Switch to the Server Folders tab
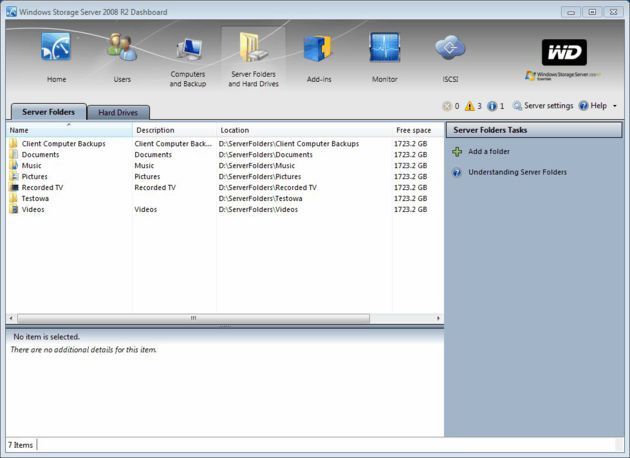The image size is (630, 458). pos(49,112)
